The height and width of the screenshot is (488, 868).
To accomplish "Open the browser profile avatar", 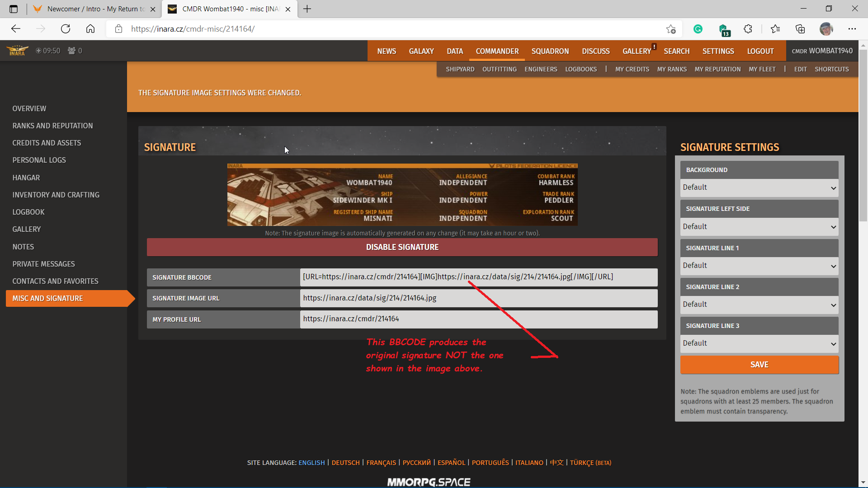I will pyautogui.click(x=826, y=29).
